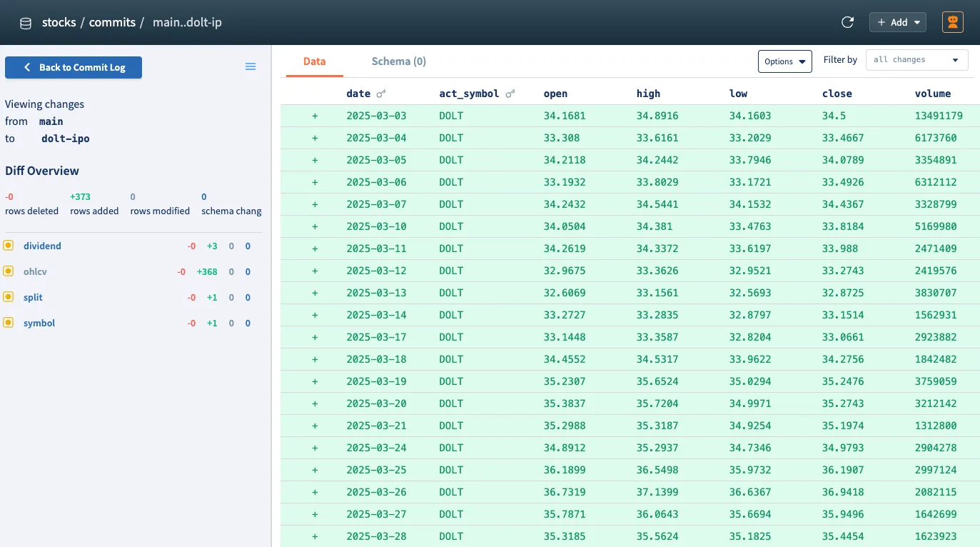Click date cell 2025-03-04
The height and width of the screenshot is (547, 980).
(376, 138)
